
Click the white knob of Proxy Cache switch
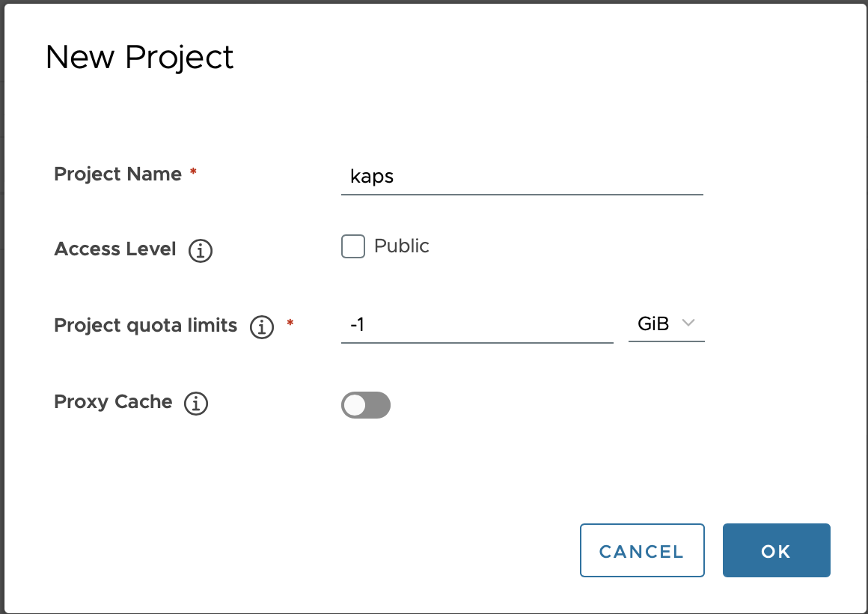[x=354, y=405]
